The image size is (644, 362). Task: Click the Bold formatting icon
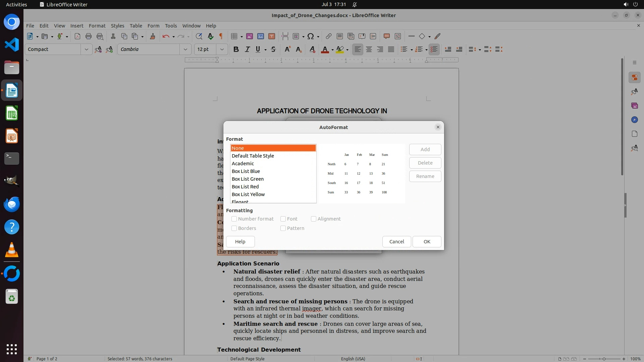(x=236, y=49)
